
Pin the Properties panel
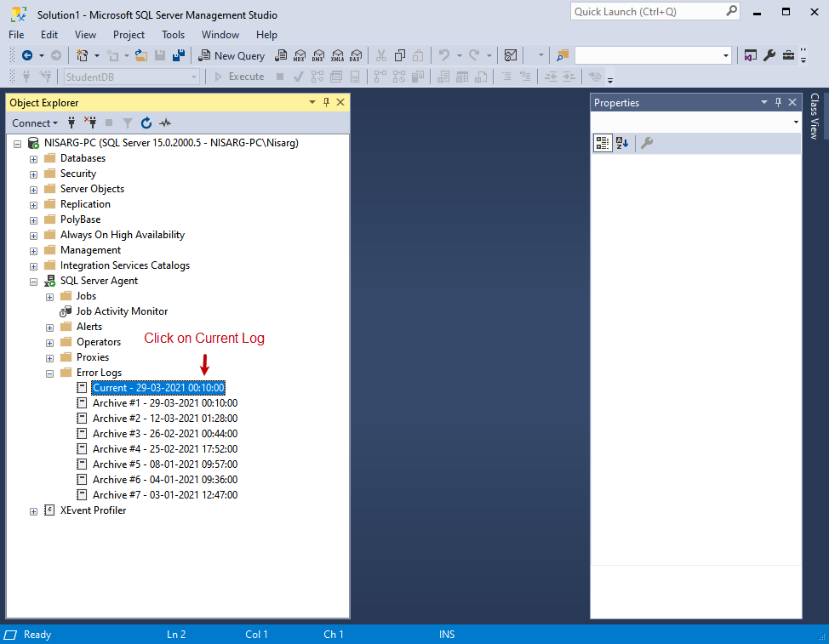tap(778, 102)
